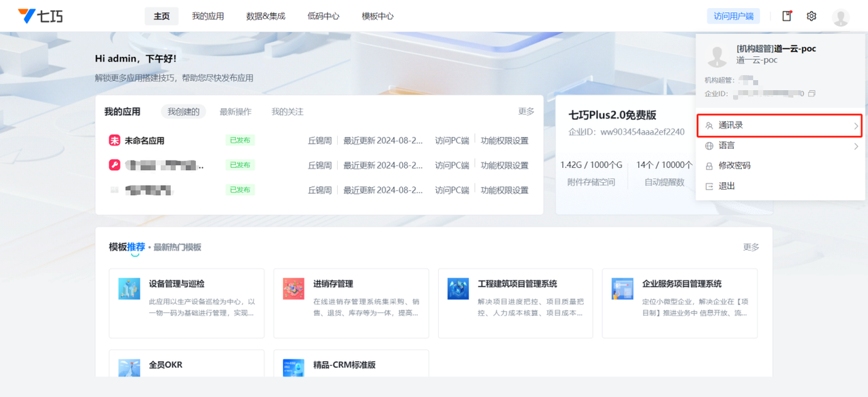This screenshot has height=397, width=868.
Task: Click the 设备管理与巡检 template icon
Action: pos(130,289)
